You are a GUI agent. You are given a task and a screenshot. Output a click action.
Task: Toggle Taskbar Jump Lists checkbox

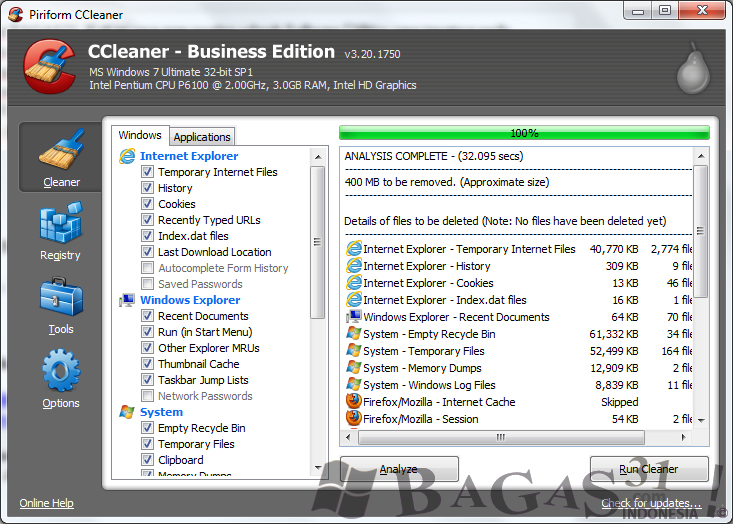click(x=147, y=380)
